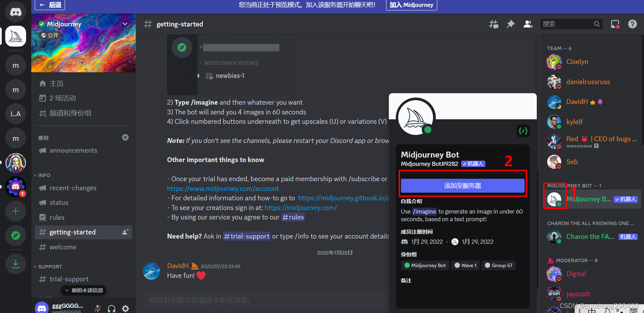Open the wizard avatar server
The image size is (644, 313).
pos(16,163)
